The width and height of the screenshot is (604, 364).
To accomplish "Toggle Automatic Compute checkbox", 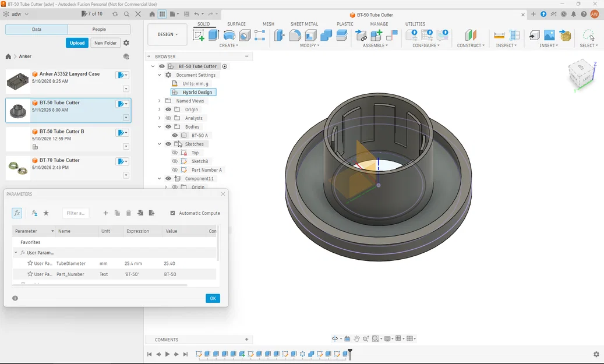I will [x=172, y=213].
